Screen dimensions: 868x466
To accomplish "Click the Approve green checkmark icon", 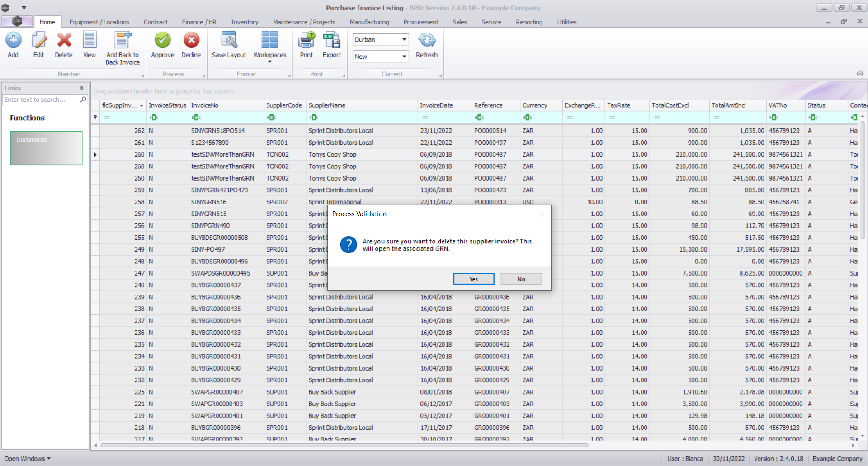I will pos(162,41).
